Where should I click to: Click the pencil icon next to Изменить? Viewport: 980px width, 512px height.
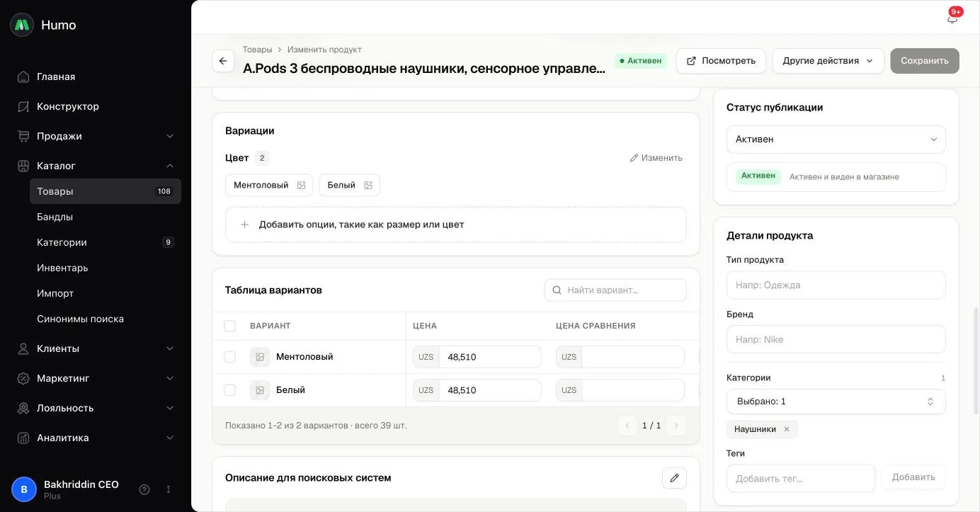point(634,158)
